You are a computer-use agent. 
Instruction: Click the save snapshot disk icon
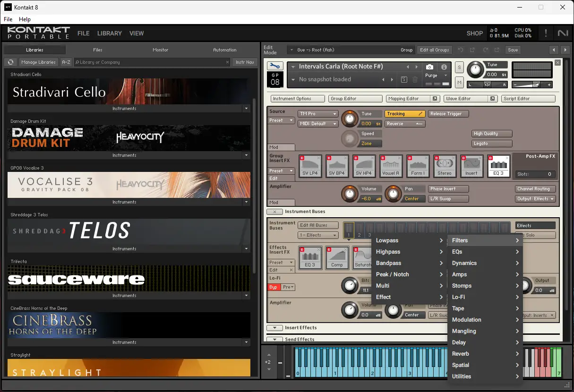point(404,80)
